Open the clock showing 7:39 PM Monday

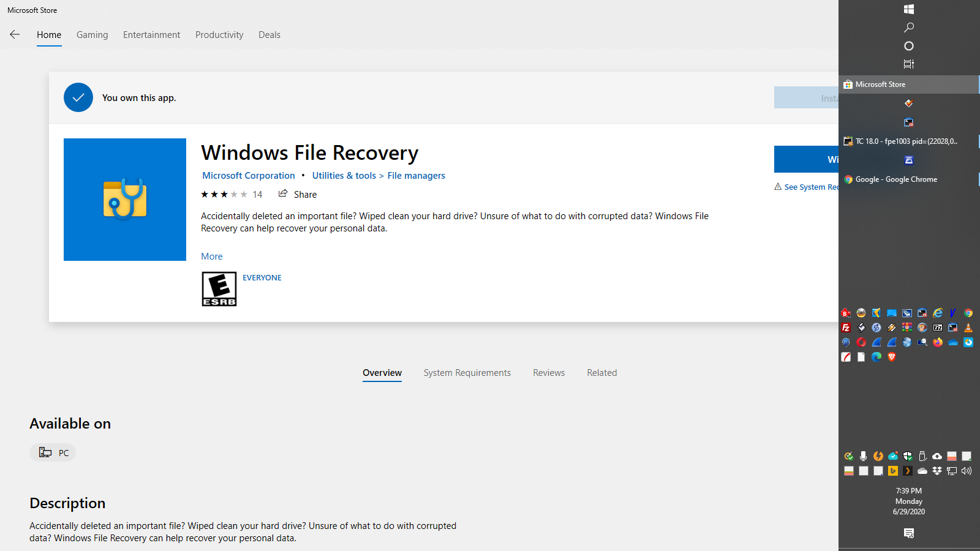pyautogui.click(x=909, y=501)
